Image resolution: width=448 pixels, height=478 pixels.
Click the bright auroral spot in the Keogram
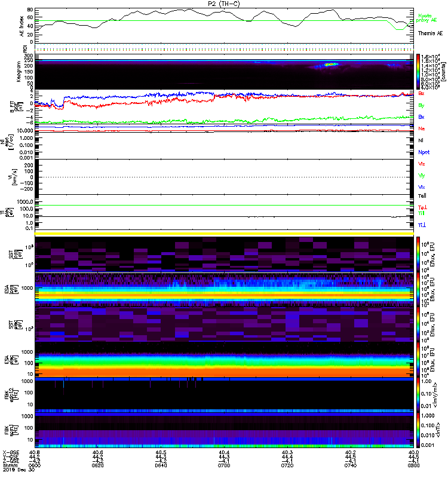331,65
